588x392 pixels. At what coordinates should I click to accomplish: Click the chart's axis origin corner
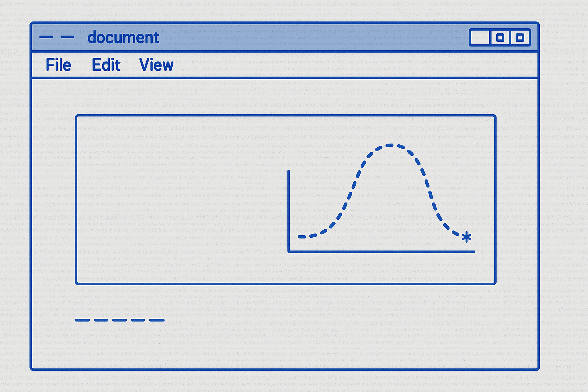coord(289,252)
